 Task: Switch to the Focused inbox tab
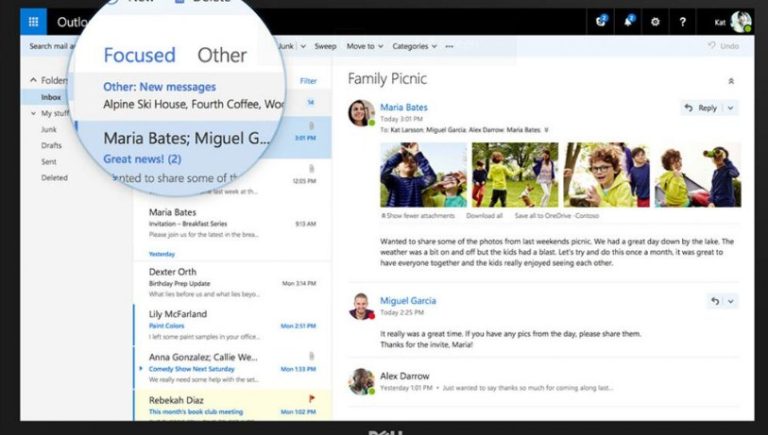(139, 55)
